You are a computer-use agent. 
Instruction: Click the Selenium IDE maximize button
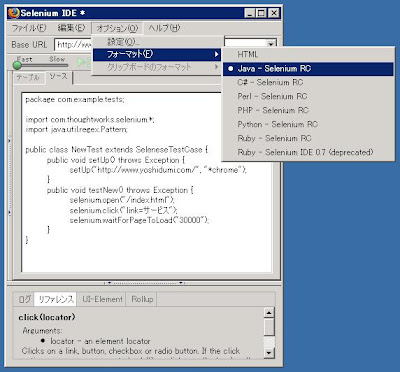click(x=261, y=13)
